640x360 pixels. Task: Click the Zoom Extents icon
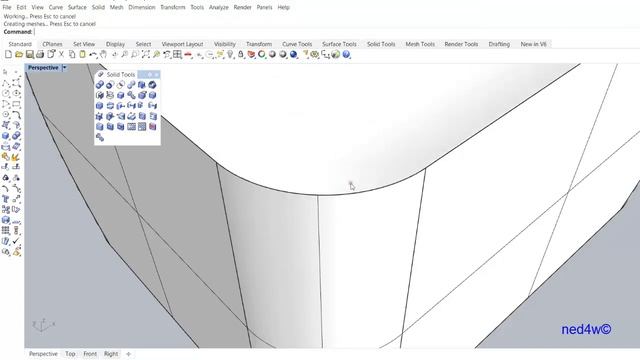click(x=145, y=54)
